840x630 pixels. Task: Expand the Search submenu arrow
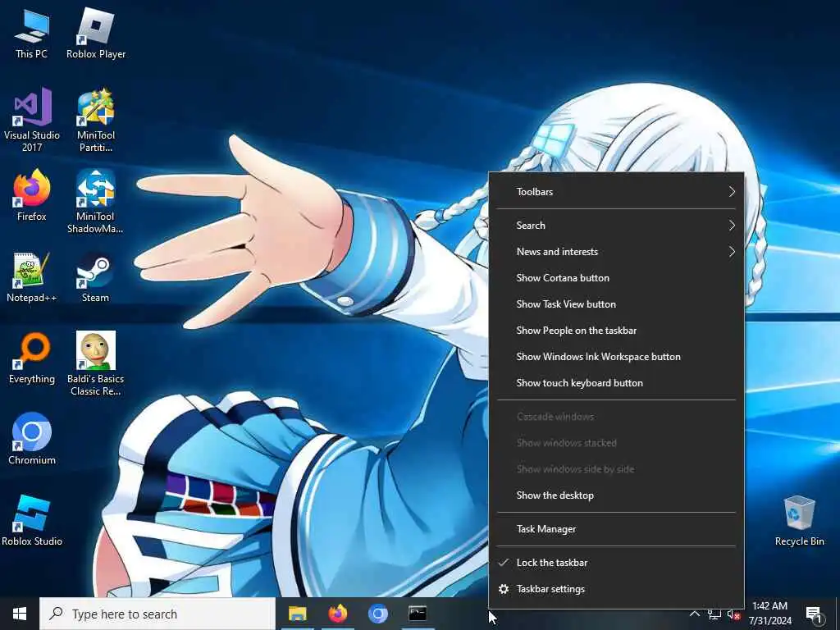click(x=732, y=226)
